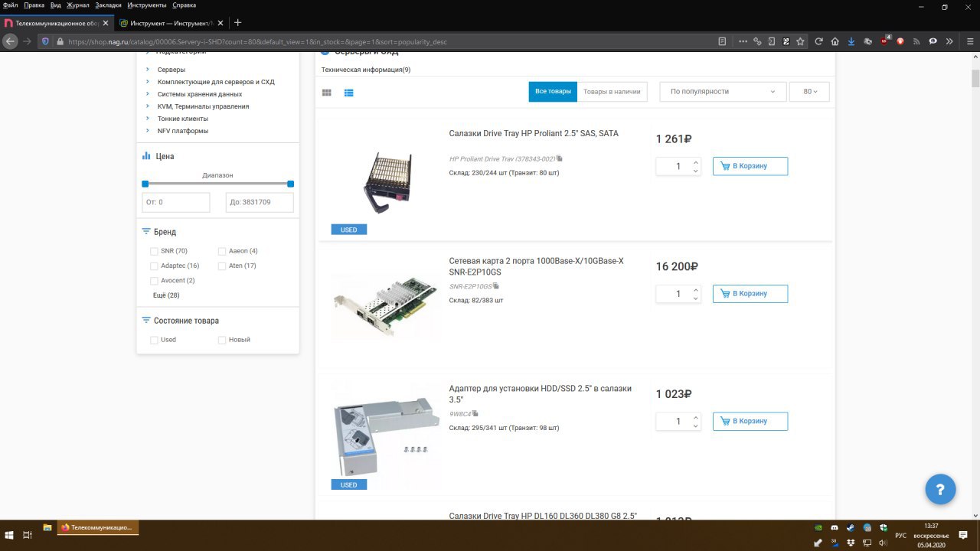This screenshot has height=551, width=980.
Task: Select the Все товары filter
Action: [553, 91]
